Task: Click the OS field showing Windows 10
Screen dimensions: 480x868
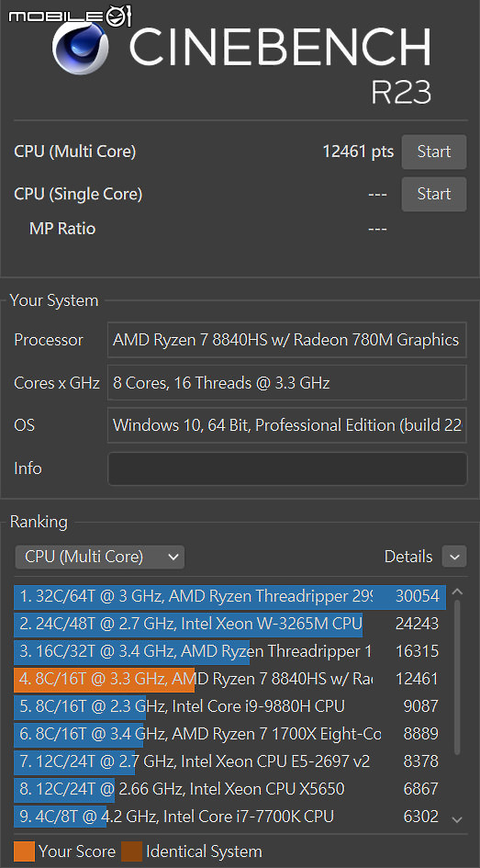Action: (x=286, y=425)
